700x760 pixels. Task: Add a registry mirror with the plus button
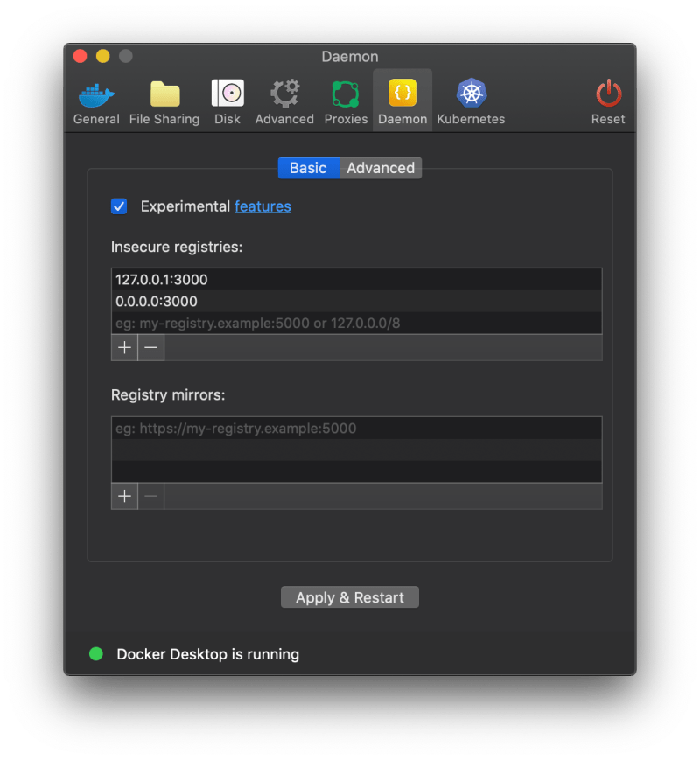(x=124, y=496)
